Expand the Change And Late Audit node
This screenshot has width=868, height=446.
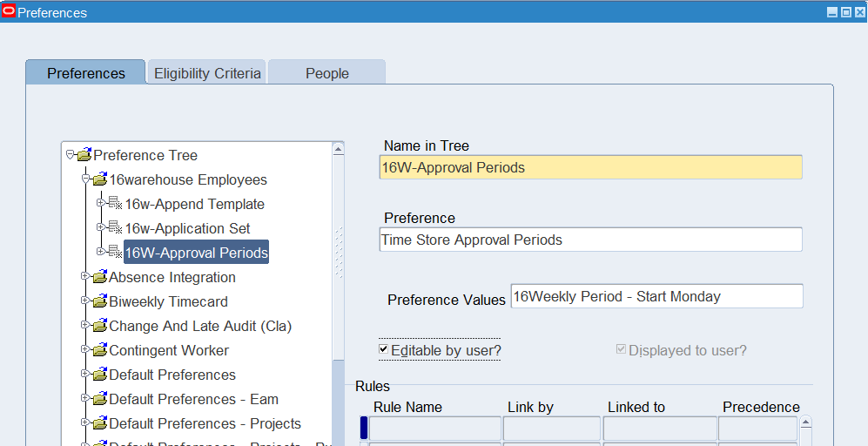(x=85, y=326)
